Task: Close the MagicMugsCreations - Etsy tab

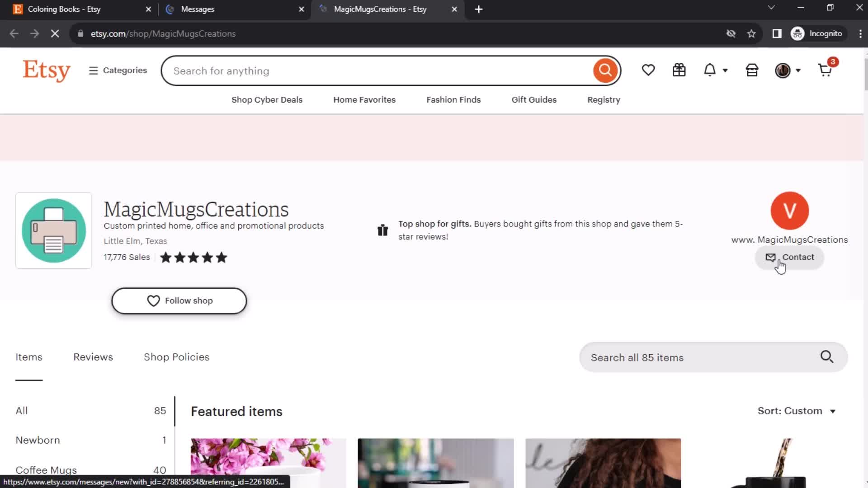Action: pos(454,9)
